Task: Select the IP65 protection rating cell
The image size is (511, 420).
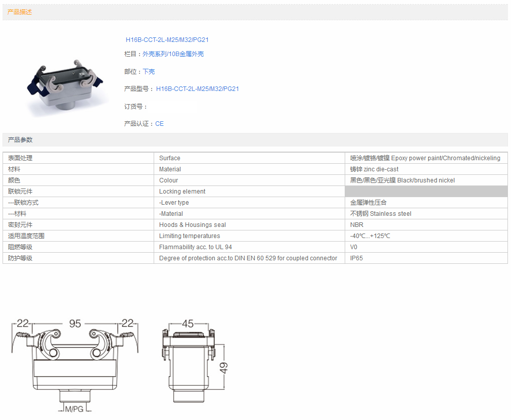Action: point(356,258)
